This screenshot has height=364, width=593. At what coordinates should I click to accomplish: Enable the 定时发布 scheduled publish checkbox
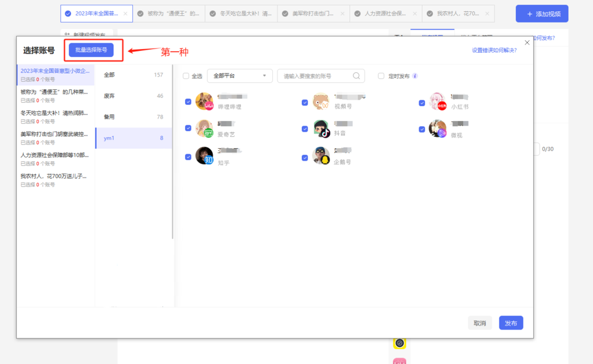pos(381,76)
